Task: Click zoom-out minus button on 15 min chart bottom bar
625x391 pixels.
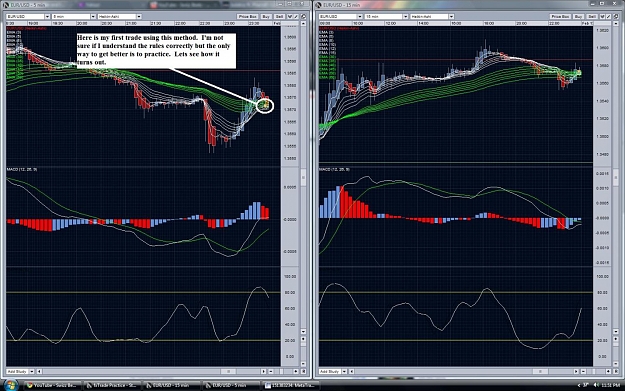Action: pos(584,371)
